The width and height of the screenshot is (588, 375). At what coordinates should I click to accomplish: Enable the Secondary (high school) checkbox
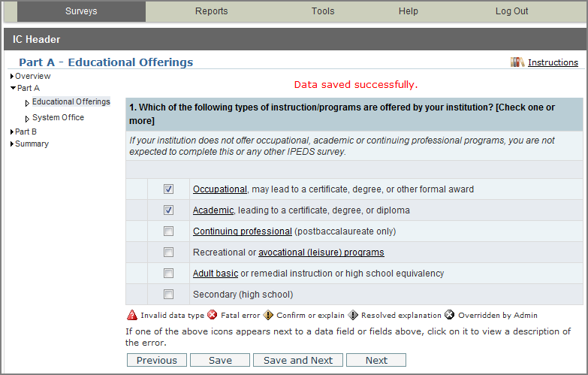[168, 295]
